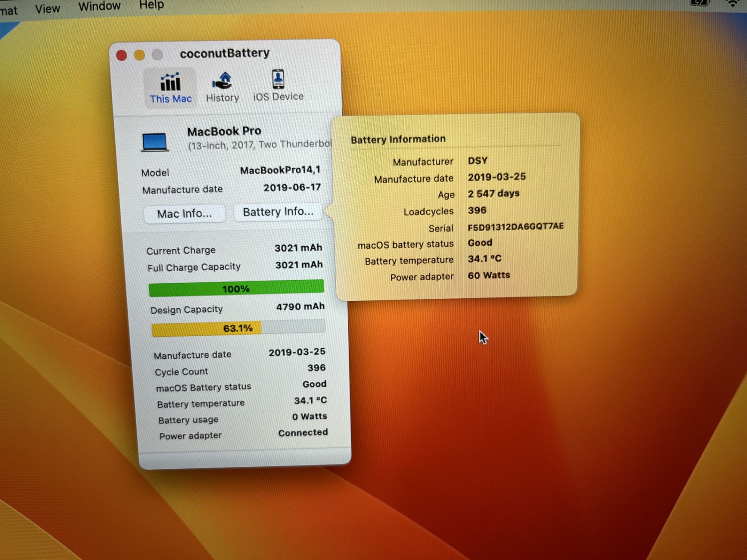Open the Help menu

(x=152, y=5)
